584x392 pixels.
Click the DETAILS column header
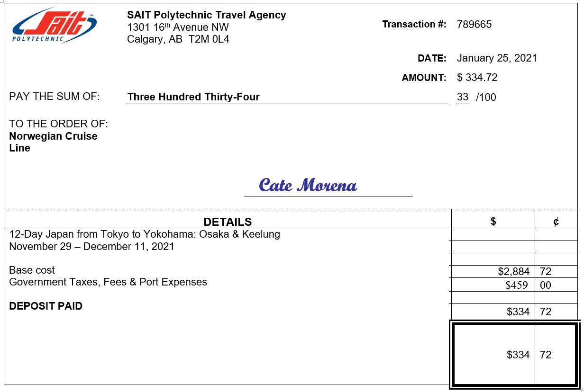[228, 222]
